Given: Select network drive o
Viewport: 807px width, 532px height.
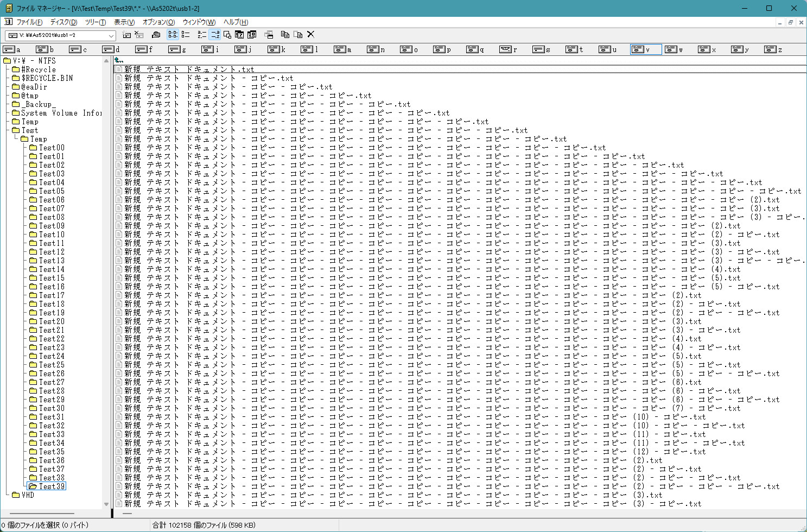Looking at the screenshot, I should [x=409, y=49].
